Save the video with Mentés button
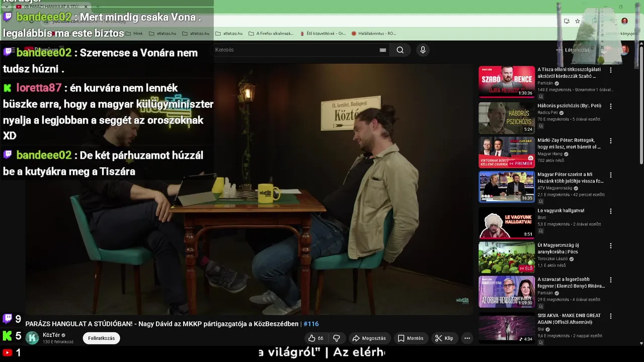This screenshot has width=644, height=362. [x=411, y=338]
